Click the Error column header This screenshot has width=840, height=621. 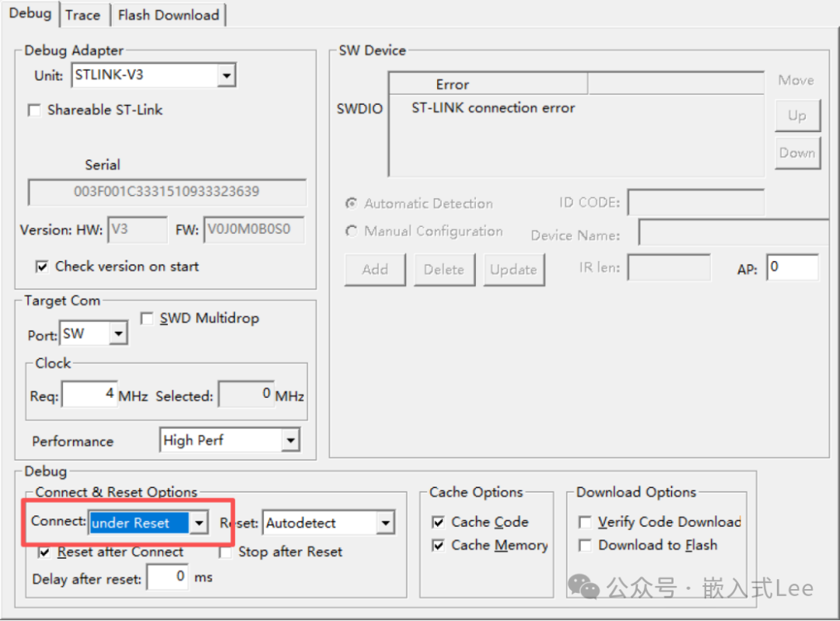click(x=488, y=84)
